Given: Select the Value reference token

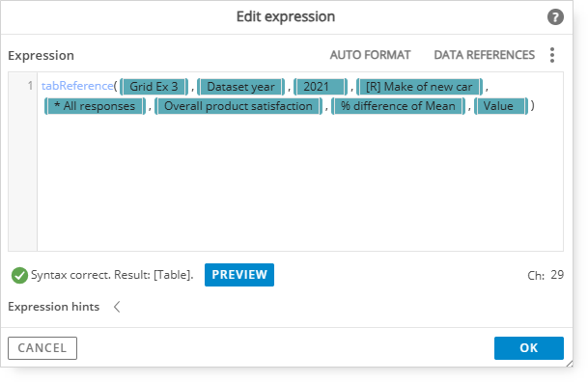Looking at the screenshot, I should click(x=501, y=106).
